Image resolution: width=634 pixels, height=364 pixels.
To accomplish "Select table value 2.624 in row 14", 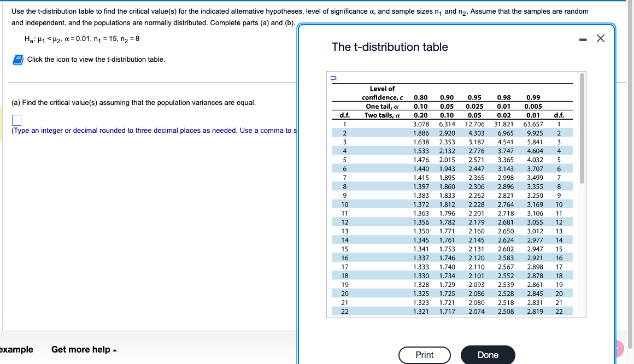I will pyautogui.click(x=506, y=240).
